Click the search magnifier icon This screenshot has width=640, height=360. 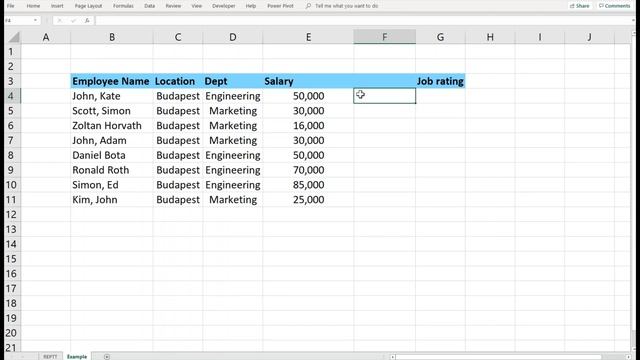click(x=308, y=6)
